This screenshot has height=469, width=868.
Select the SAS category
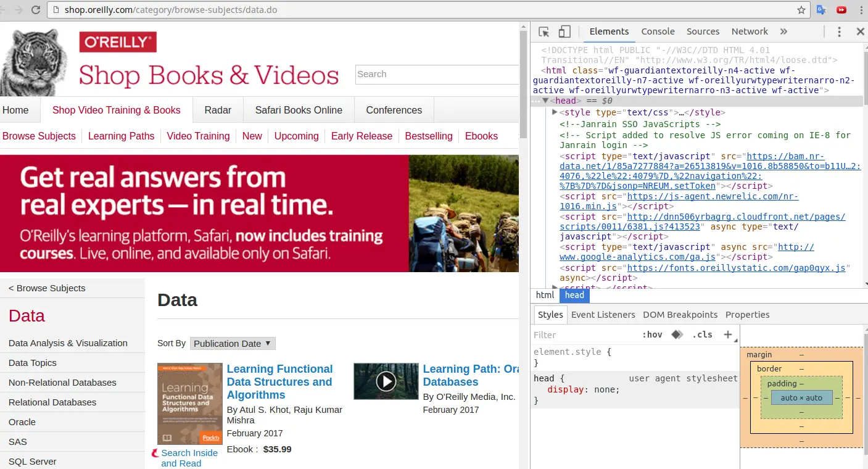18,442
